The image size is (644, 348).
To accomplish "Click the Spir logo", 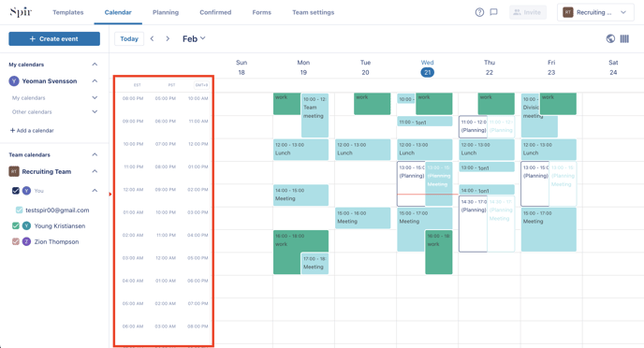I will point(21,12).
